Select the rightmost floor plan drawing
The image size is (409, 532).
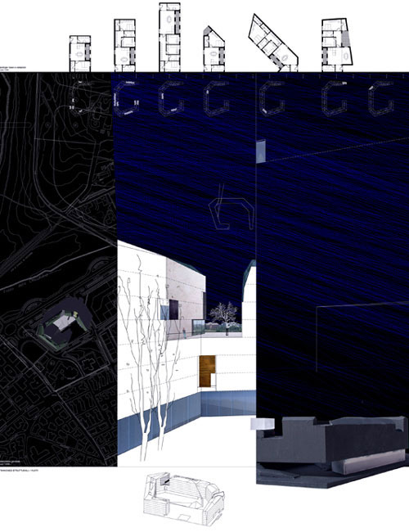pyautogui.click(x=337, y=45)
